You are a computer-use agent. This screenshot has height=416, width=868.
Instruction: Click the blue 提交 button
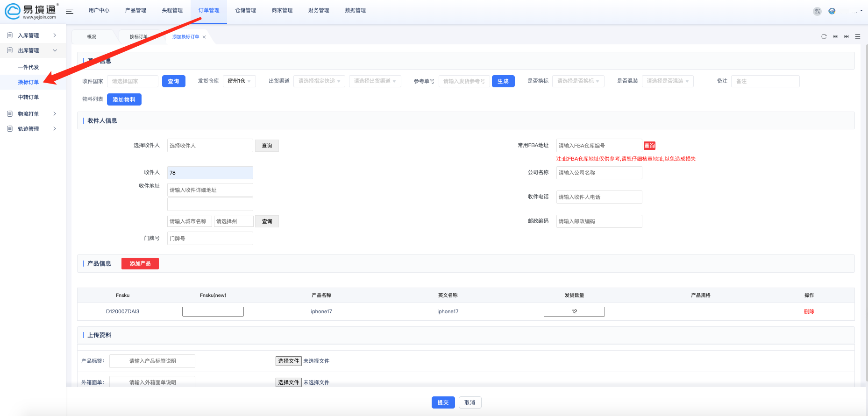click(x=443, y=402)
